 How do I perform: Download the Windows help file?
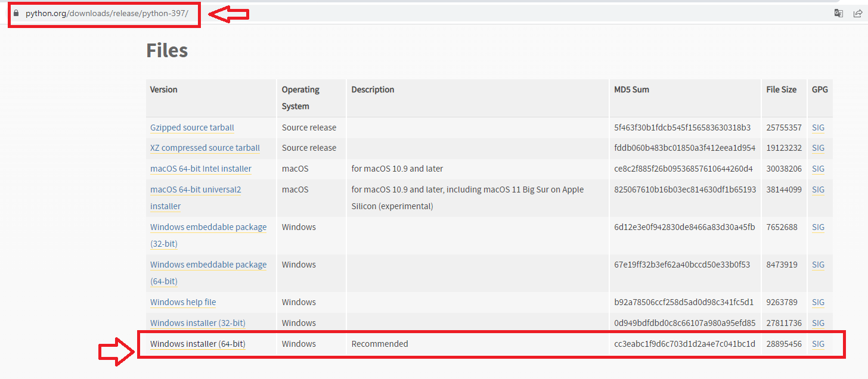pyautogui.click(x=183, y=302)
